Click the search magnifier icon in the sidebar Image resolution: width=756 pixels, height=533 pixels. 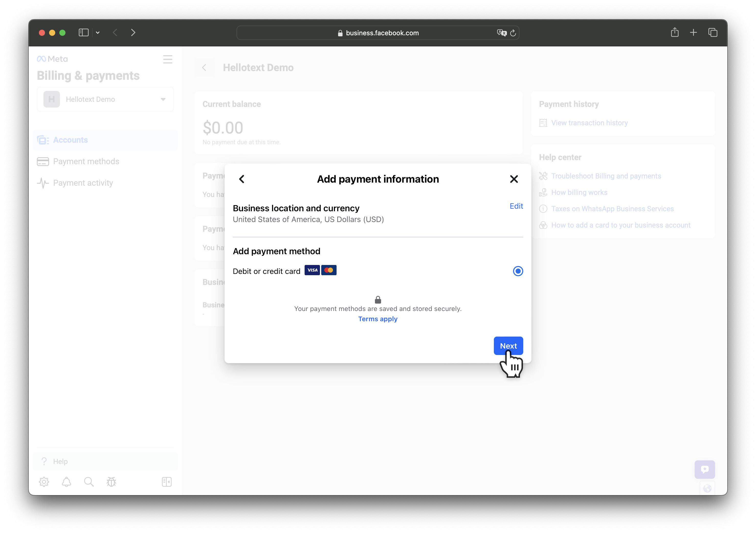[89, 482]
